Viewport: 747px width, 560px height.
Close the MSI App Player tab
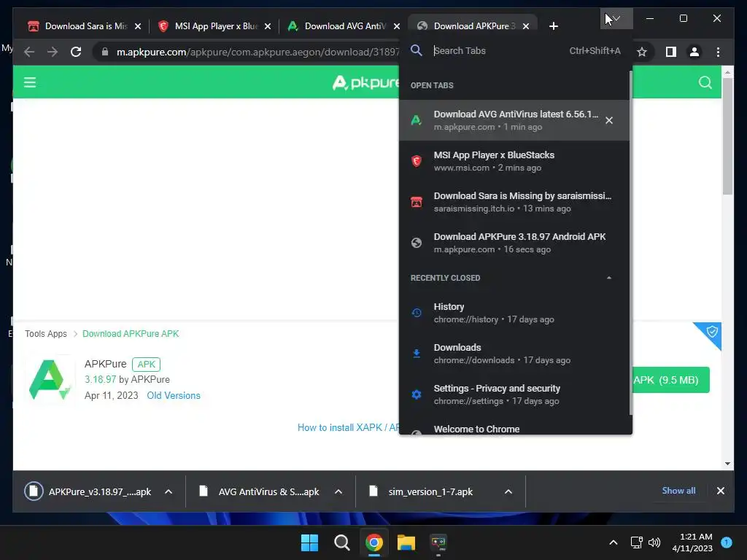point(268,26)
